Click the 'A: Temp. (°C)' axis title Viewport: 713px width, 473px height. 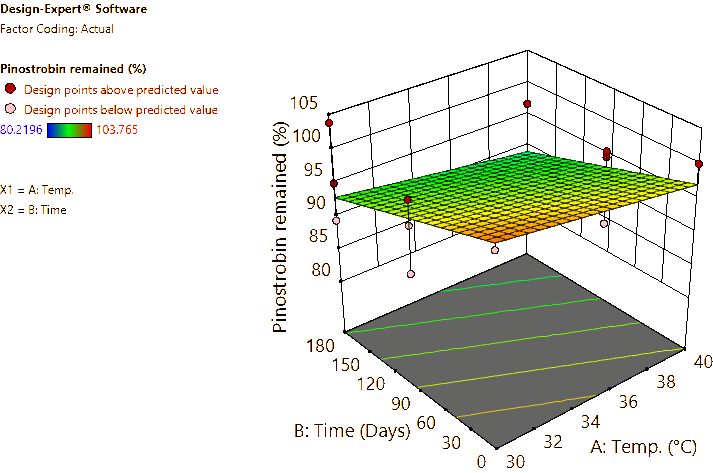647,447
